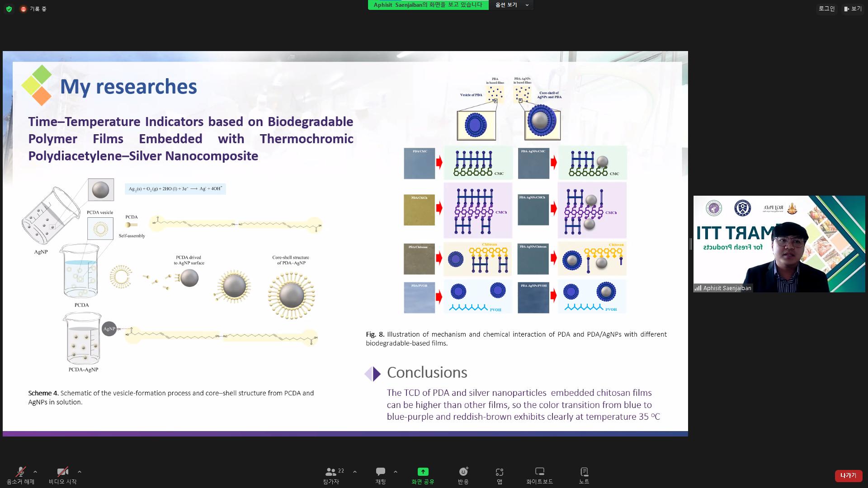
Task: Open the apps icon
Action: (500, 472)
